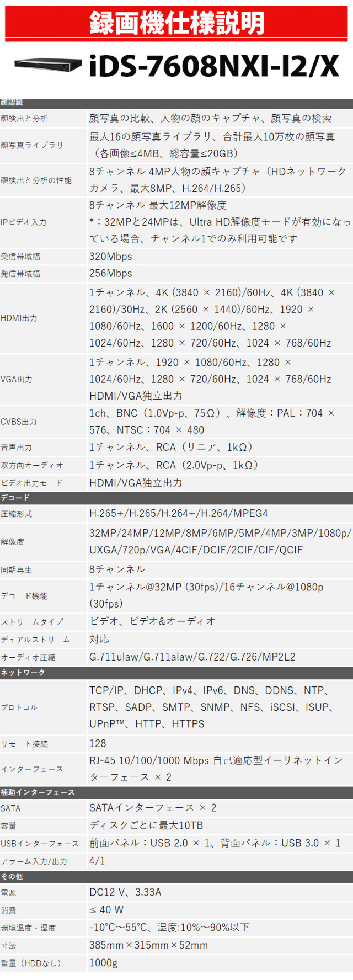Click the red 録画機仕様説明 title banner

tap(176, 23)
